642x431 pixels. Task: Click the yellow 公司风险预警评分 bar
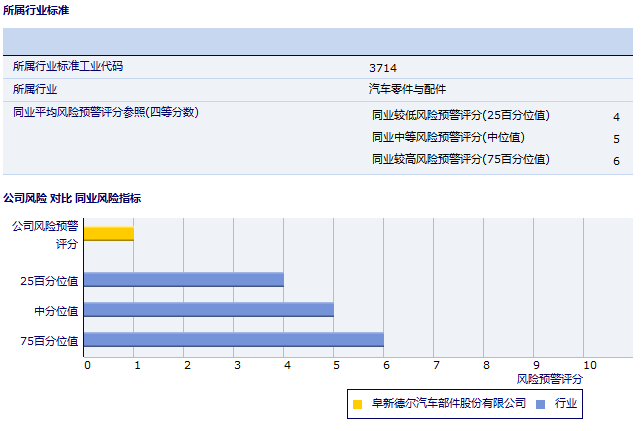click(108, 234)
